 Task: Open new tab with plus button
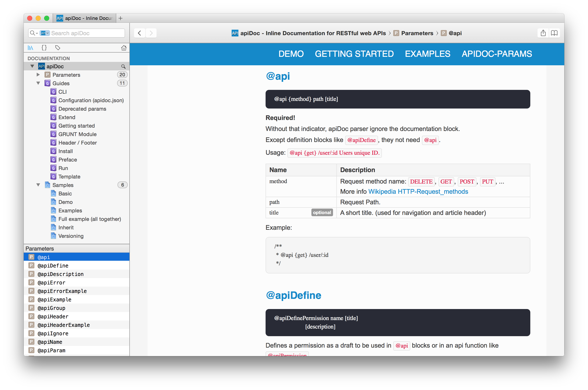point(120,18)
